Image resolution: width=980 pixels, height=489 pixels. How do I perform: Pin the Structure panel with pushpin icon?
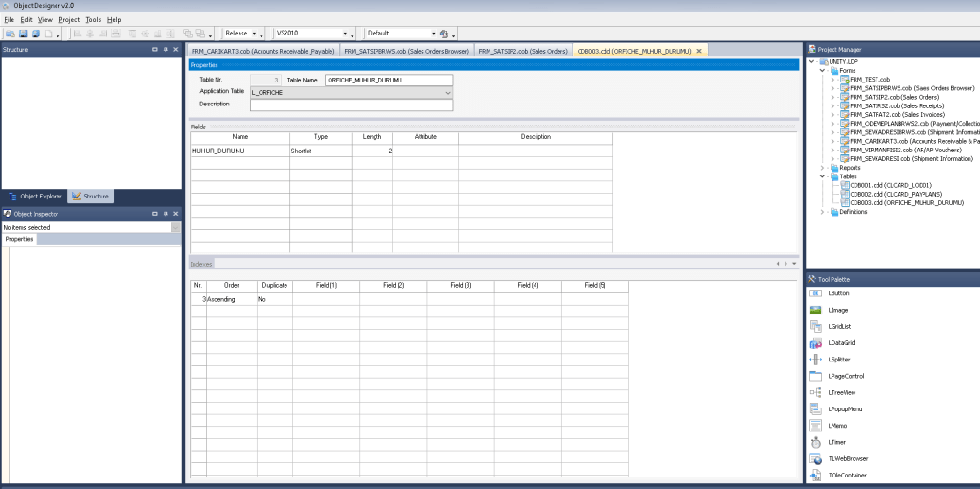(165, 49)
